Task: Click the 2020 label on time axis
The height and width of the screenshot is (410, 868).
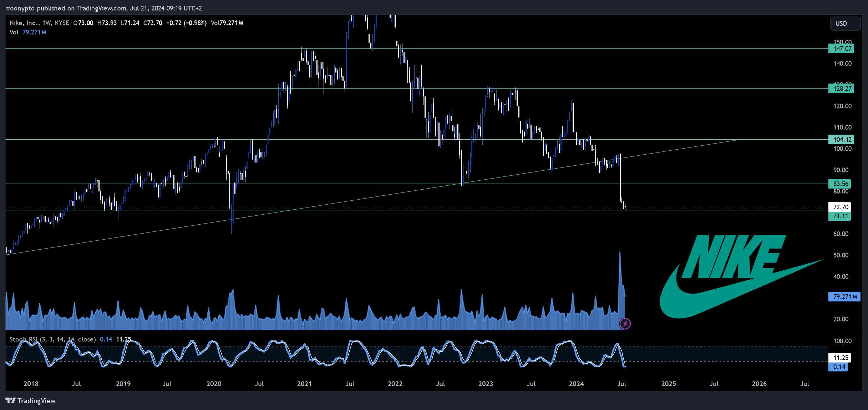Action: pos(214,384)
